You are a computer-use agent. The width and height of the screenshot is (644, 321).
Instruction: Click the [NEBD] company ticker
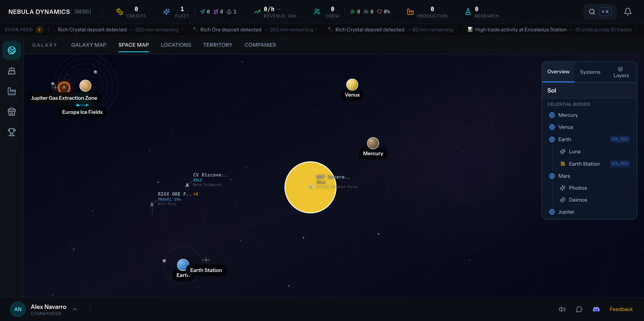(x=83, y=12)
